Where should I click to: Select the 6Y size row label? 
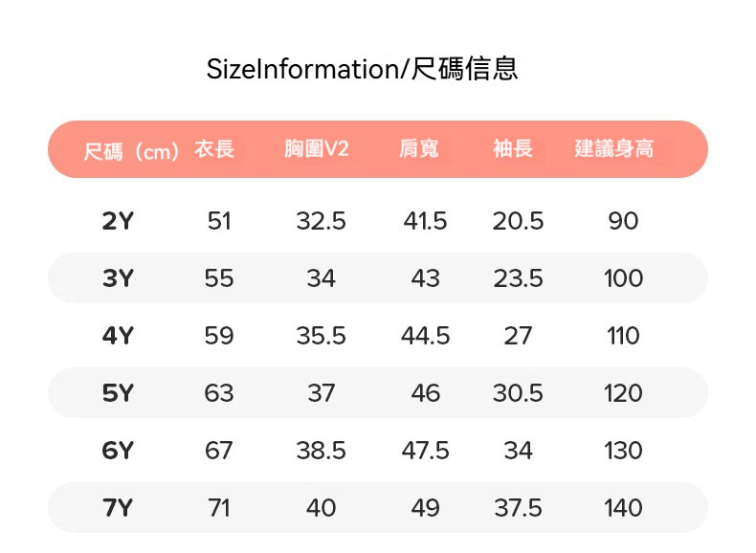(x=118, y=451)
